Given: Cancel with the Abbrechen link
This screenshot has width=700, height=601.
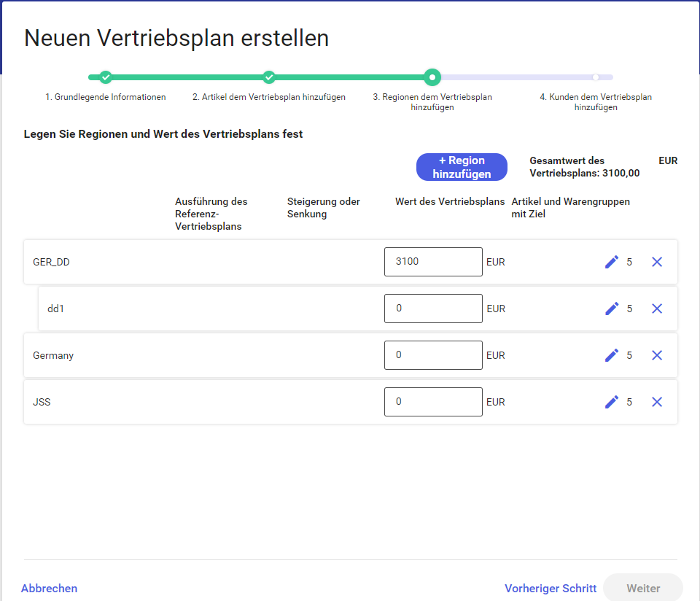Looking at the screenshot, I should (x=49, y=589).
